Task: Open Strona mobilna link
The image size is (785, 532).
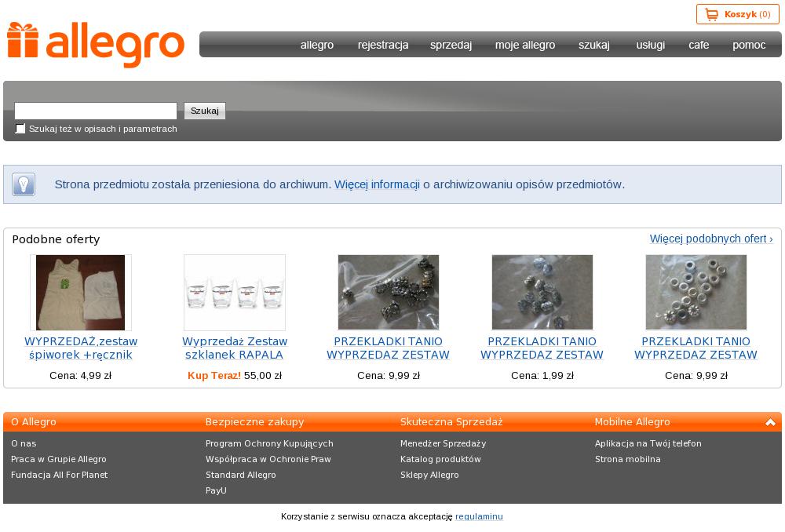Action: pos(628,459)
